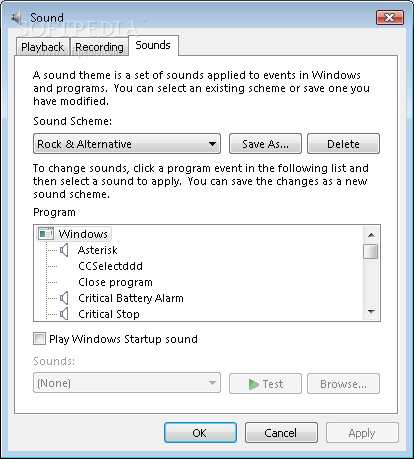Open the Sounds (None) dropdown
This screenshot has width=414, height=459.
coord(127,383)
